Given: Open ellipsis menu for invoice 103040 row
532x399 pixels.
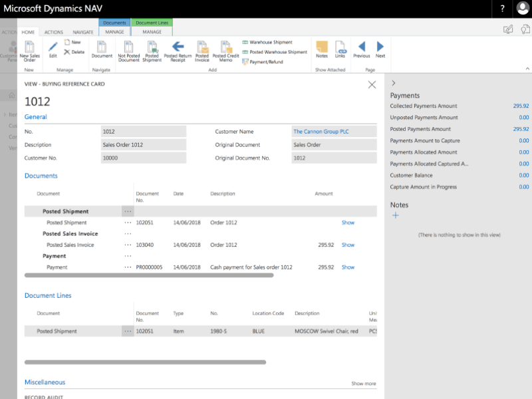Looking at the screenshot, I should click(x=128, y=245).
